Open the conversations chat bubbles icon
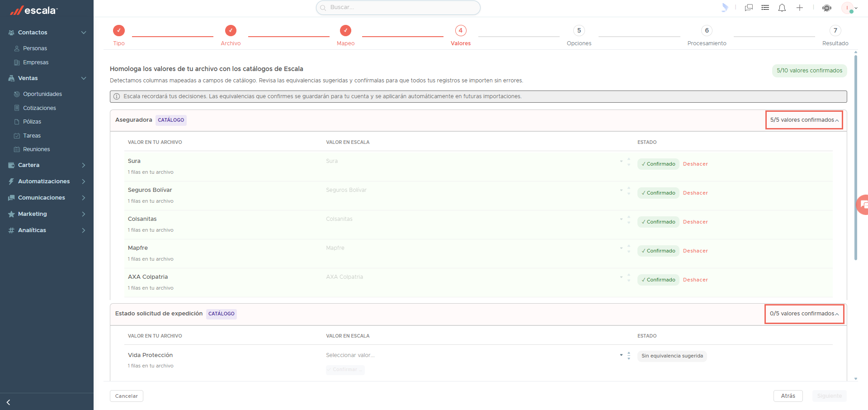 (749, 8)
